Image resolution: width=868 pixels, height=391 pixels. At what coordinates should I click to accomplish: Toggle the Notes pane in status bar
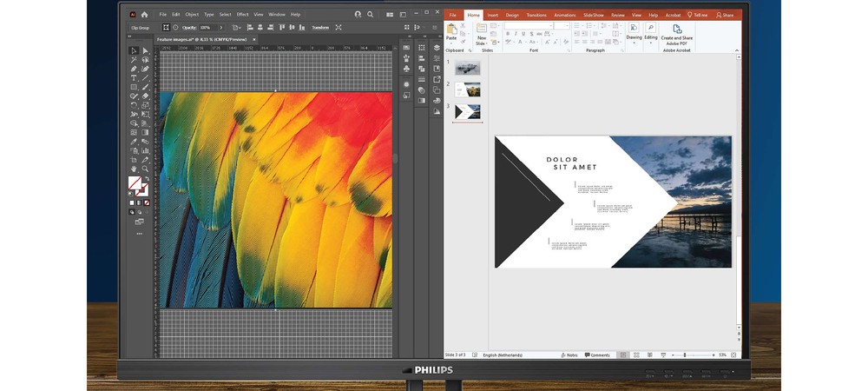pos(569,355)
